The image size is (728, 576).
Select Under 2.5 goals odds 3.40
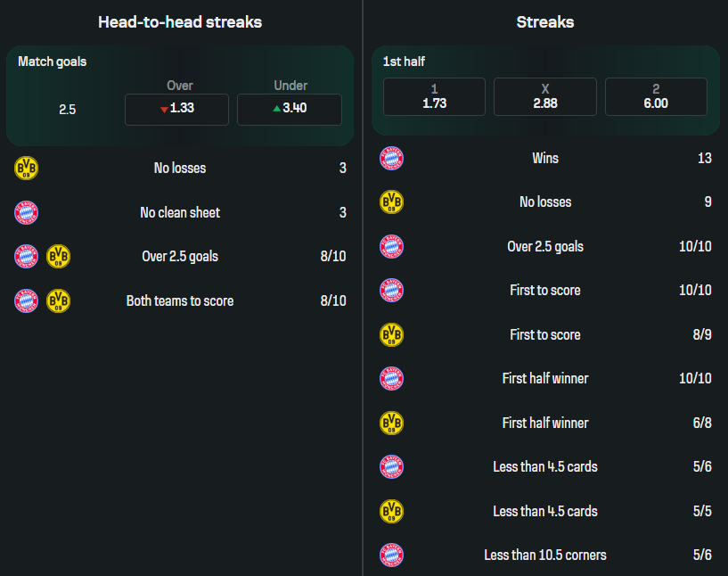(x=290, y=109)
